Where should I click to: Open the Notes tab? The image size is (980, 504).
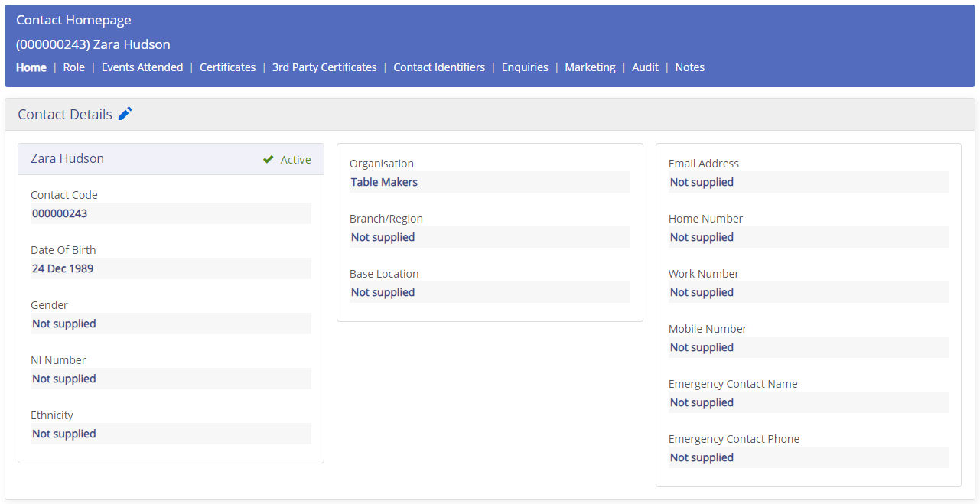(689, 67)
